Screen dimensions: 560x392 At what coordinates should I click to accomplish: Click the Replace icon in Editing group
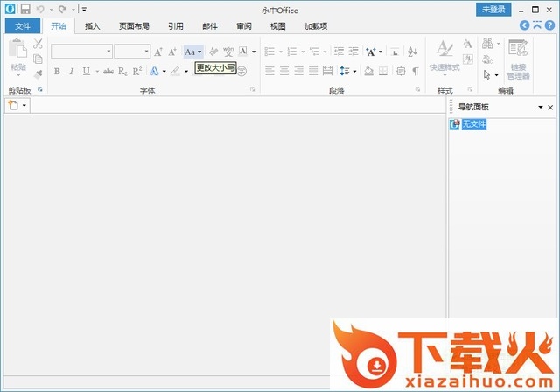487,59
